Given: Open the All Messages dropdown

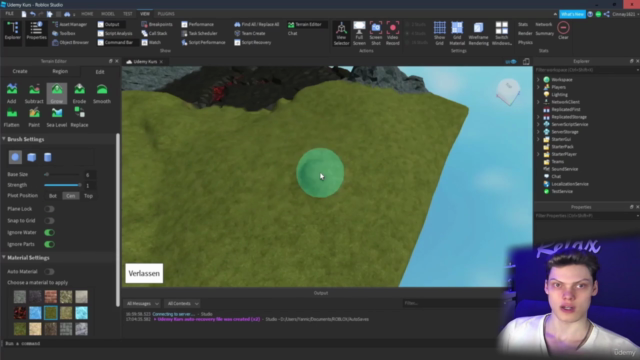Looking at the screenshot, I should 142,304.
